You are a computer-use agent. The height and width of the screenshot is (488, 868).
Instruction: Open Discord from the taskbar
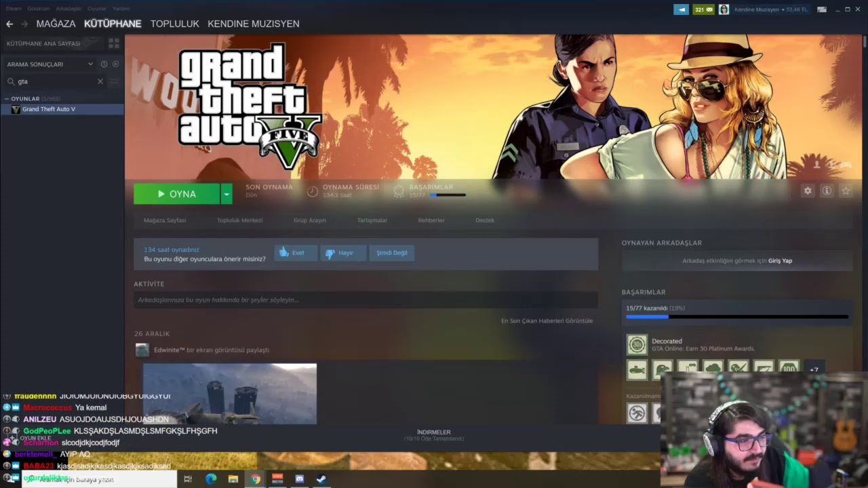[x=300, y=479]
